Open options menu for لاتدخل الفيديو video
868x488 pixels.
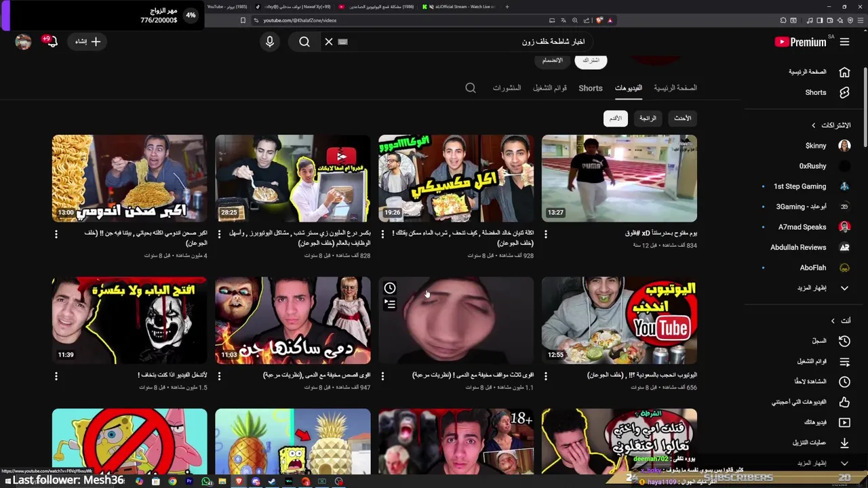[56, 375]
